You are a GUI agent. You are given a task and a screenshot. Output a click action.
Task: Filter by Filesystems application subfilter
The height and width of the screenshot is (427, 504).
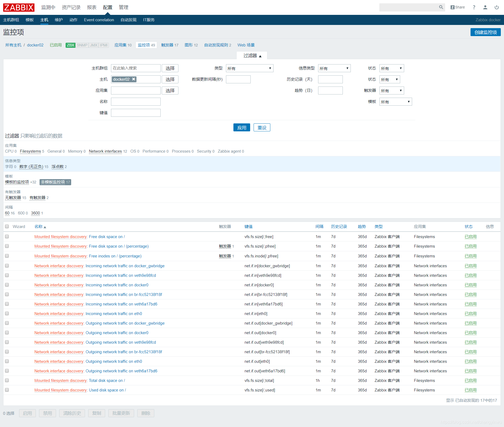[30, 151]
